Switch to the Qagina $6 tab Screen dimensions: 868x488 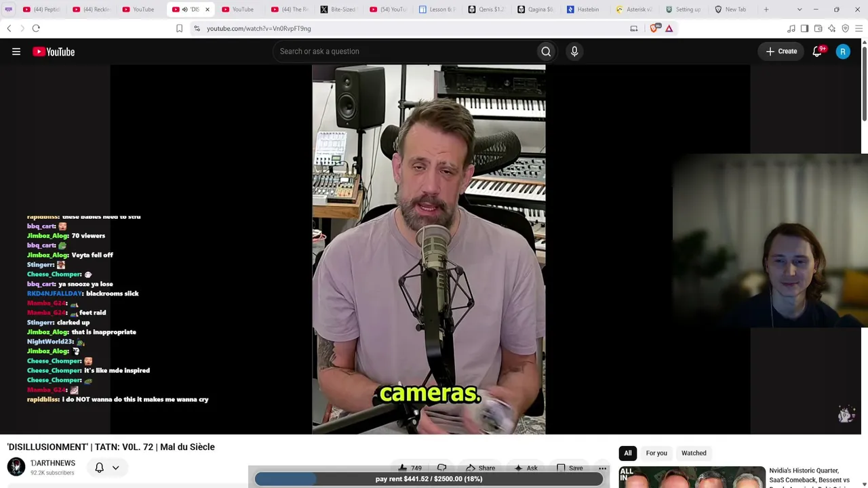pos(536,9)
